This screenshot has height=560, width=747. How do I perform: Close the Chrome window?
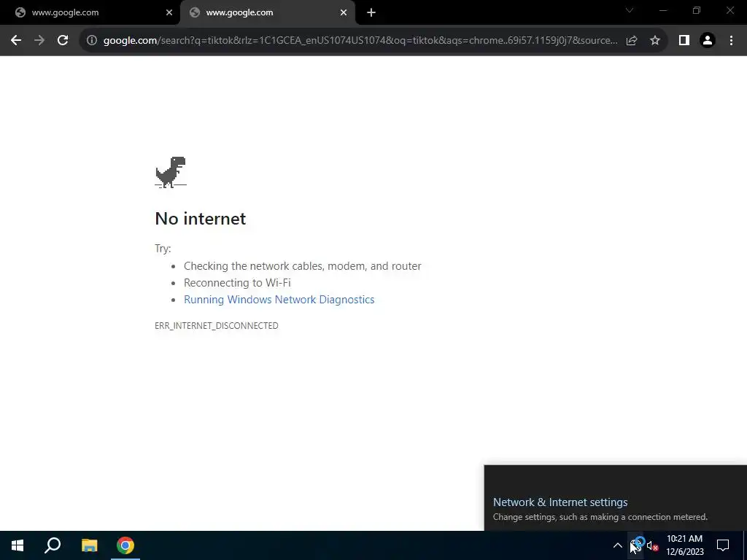(x=729, y=10)
